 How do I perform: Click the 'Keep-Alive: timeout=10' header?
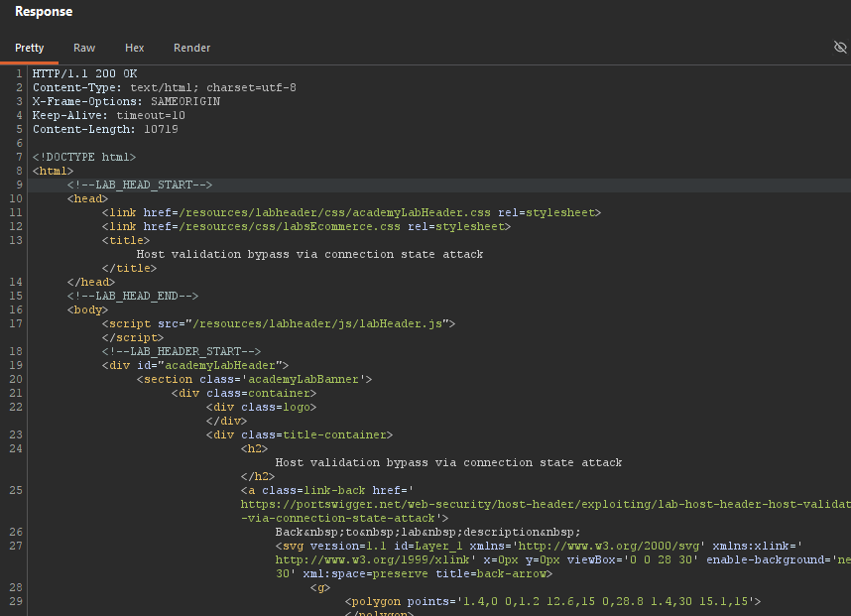click(108, 115)
